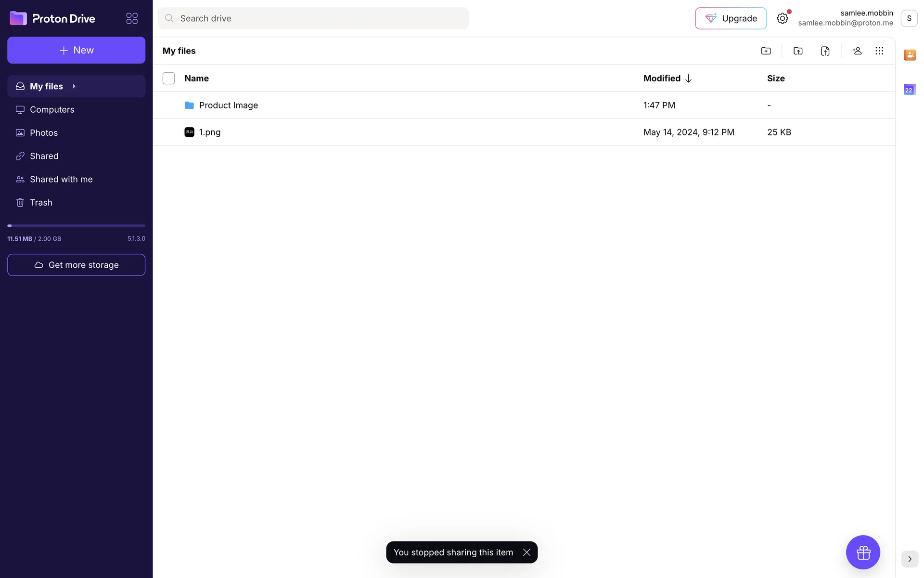
Task: Click the share with user icon
Action: [x=857, y=51]
